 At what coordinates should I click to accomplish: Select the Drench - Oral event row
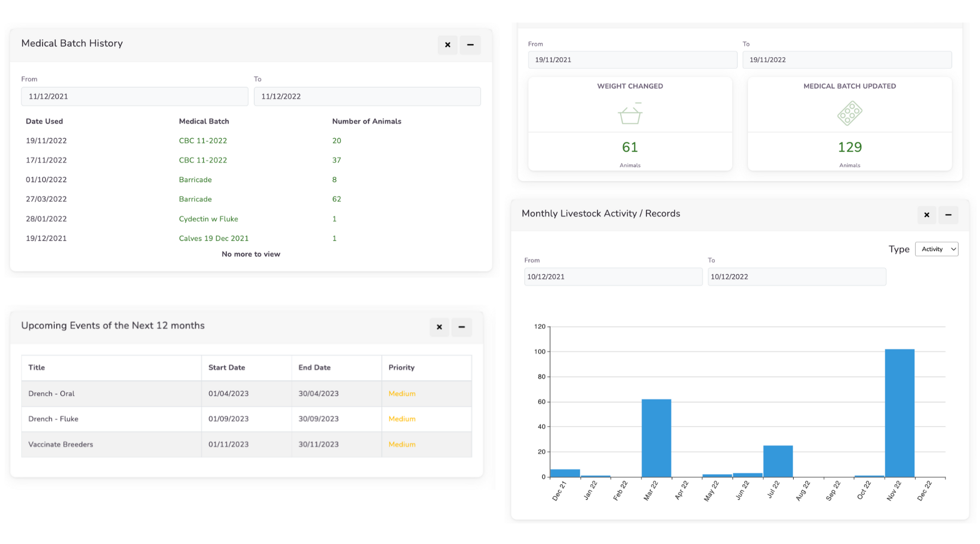(x=246, y=393)
